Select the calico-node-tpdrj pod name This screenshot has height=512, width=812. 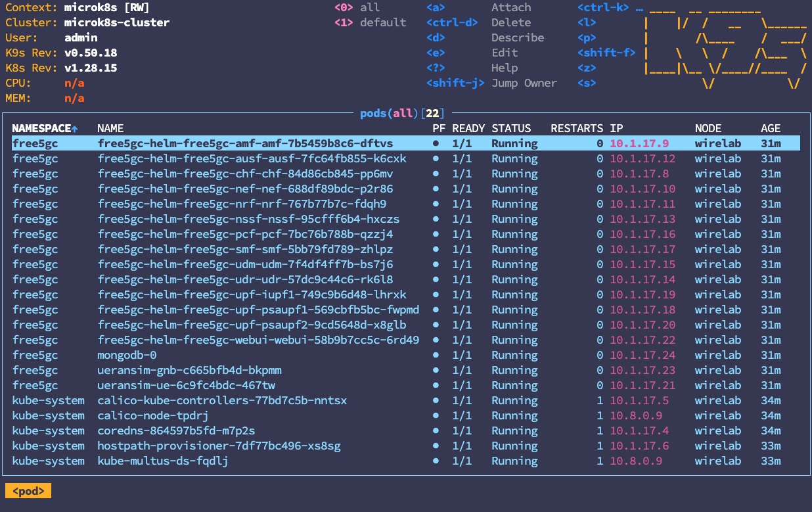tap(153, 415)
